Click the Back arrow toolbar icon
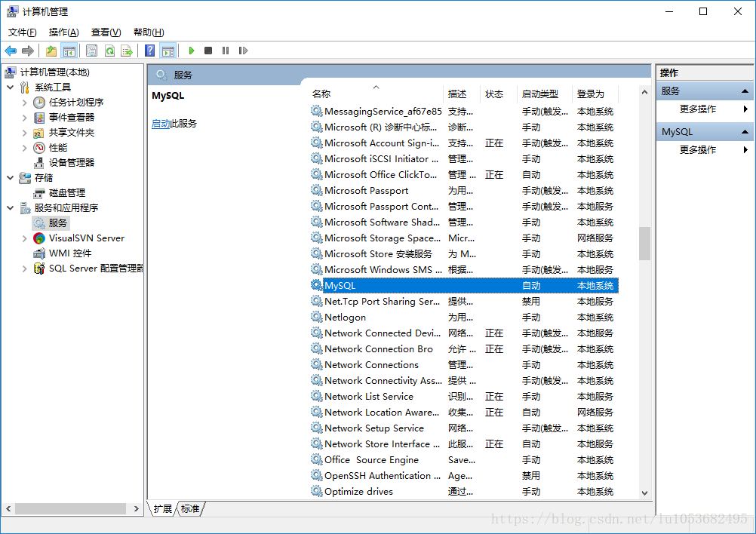The image size is (756, 534). [11, 51]
